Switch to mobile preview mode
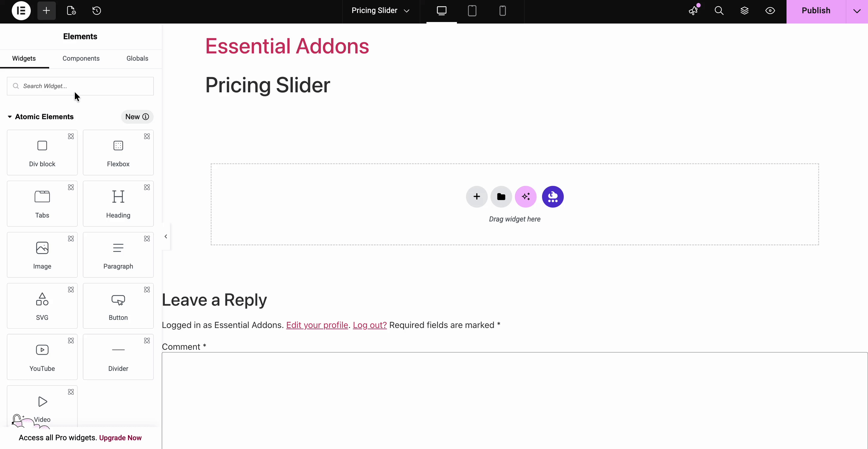The height and width of the screenshot is (449, 868). pyautogui.click(x=503, y=11)
